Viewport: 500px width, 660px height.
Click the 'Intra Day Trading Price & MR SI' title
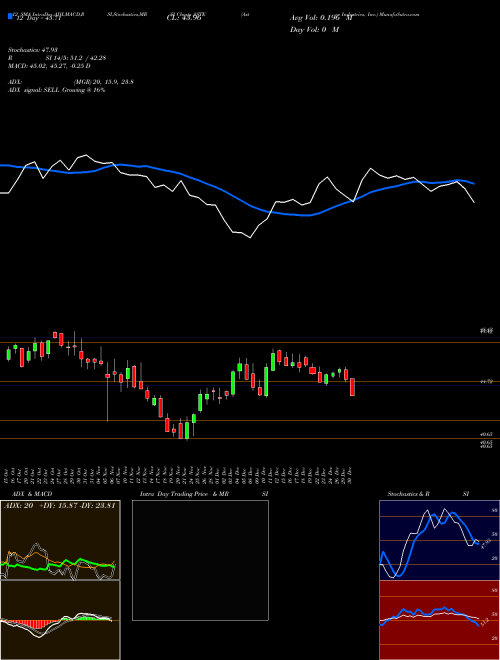(x=204, y=494)
